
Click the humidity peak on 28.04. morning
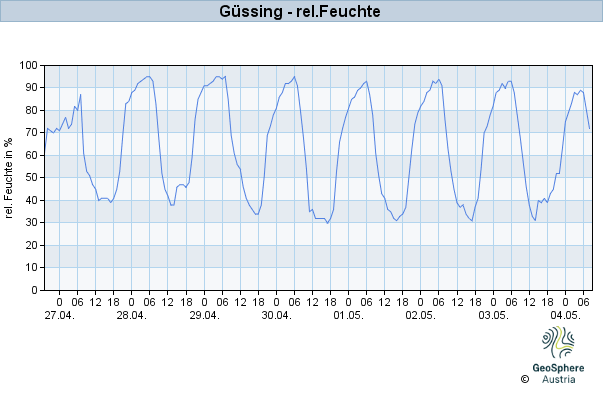pos(148,76)
